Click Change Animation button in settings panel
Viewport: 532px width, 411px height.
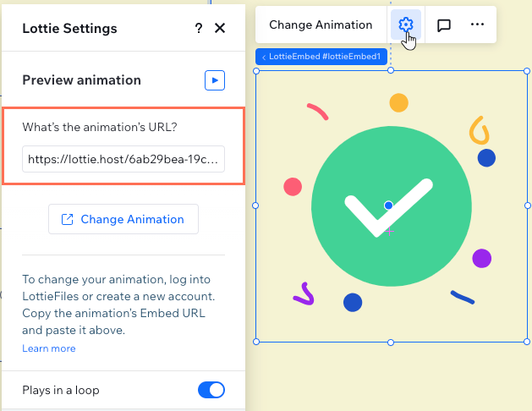pos(123,219)
